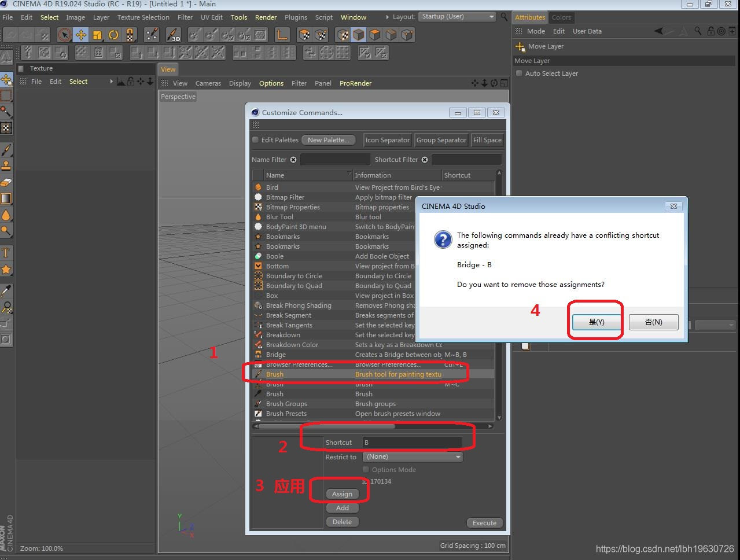Click the Shortcut Filter input field
This screenshot has height=560, width=740.
[466, 160]
